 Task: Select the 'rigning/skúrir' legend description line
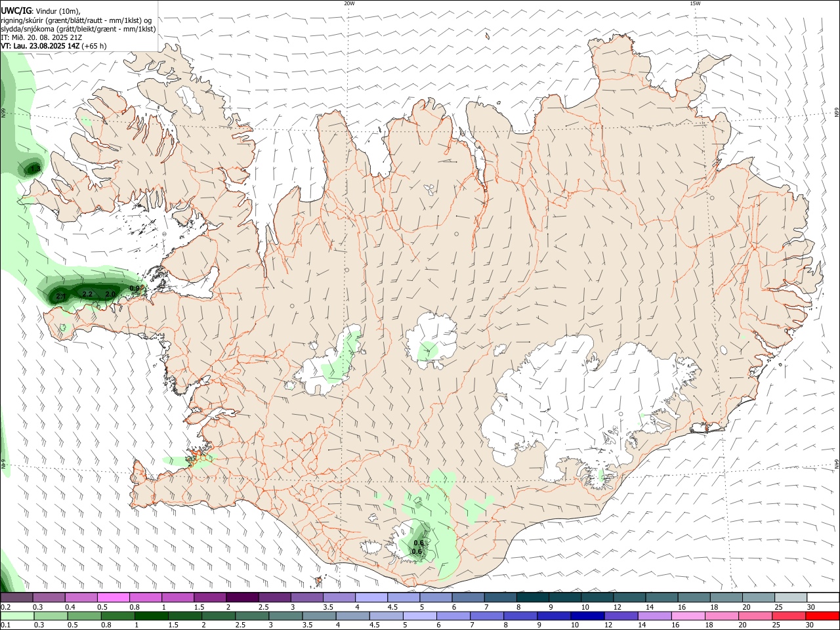[x=75, y=20]
